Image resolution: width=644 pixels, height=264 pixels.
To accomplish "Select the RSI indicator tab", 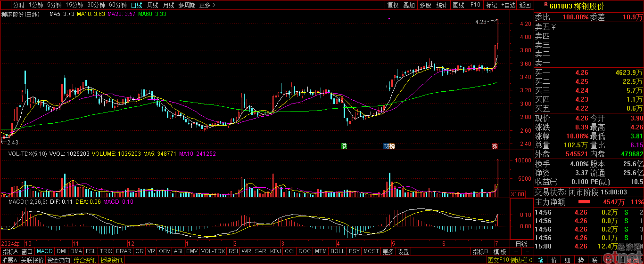I will pos(233,252).
